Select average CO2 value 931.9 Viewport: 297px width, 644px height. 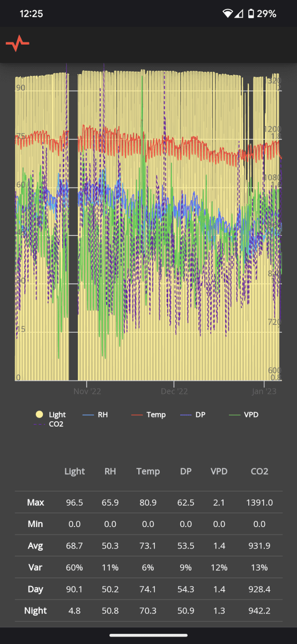259,546
